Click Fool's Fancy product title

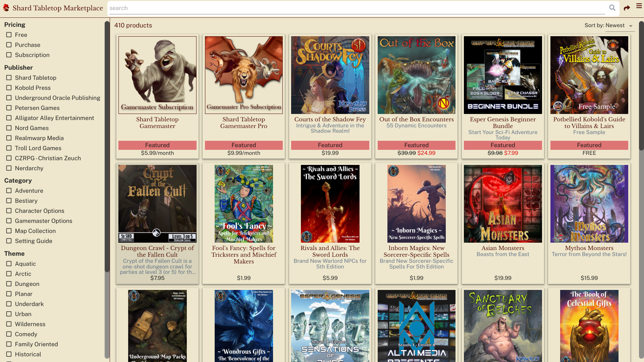[244, 254]
